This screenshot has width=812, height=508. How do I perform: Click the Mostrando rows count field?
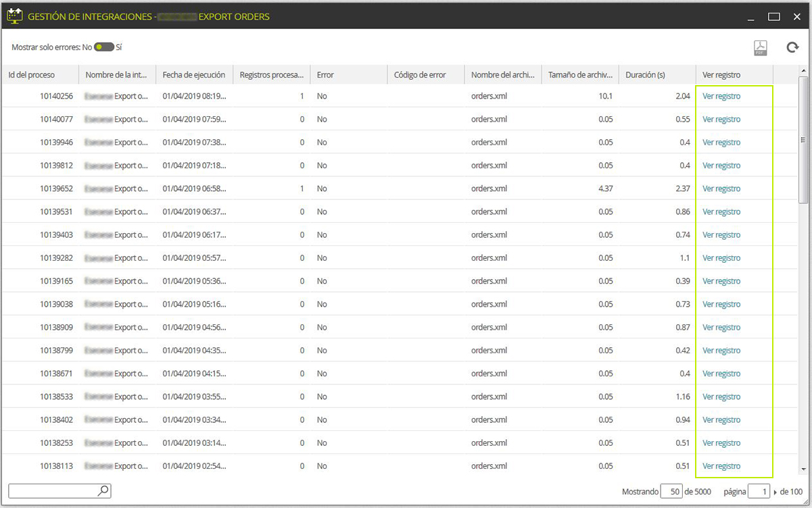coord(671,492)
